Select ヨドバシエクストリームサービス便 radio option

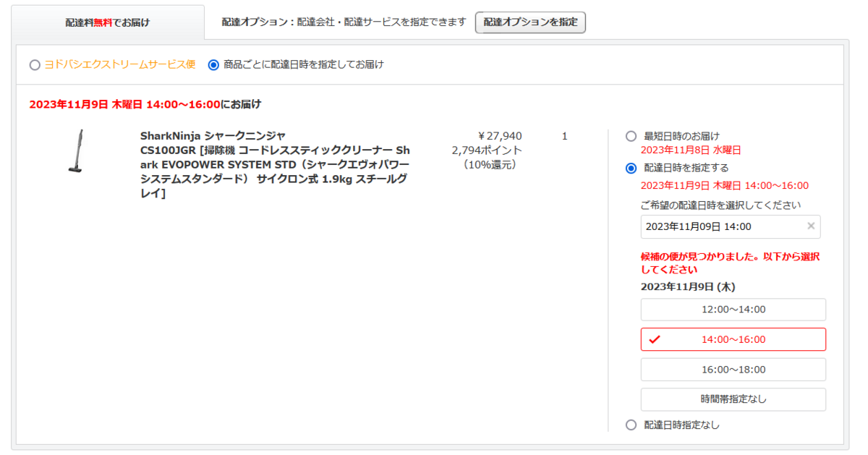(35, 64)
